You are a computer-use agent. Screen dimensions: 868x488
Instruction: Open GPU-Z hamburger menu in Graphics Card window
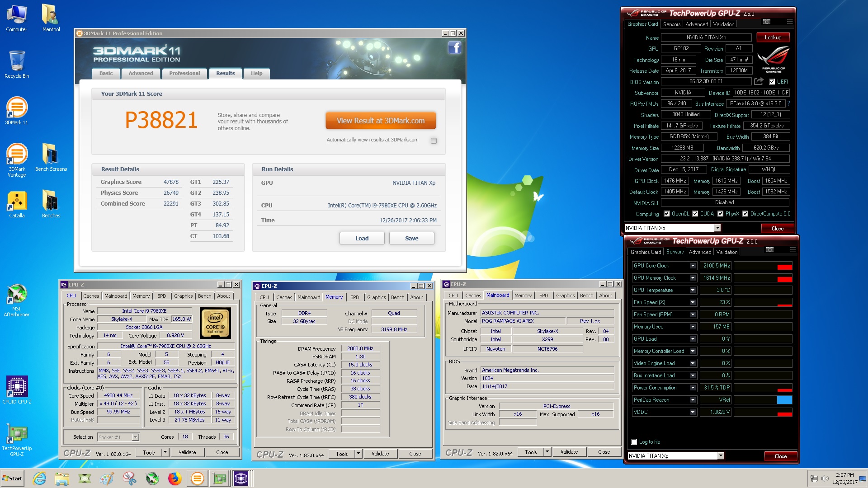pos(789,22)
